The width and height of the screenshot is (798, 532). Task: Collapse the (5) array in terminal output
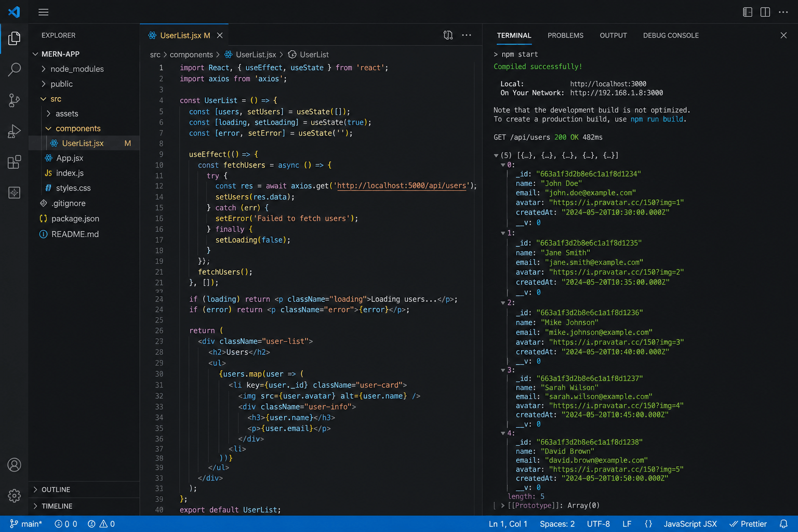[x=496, y=155]
